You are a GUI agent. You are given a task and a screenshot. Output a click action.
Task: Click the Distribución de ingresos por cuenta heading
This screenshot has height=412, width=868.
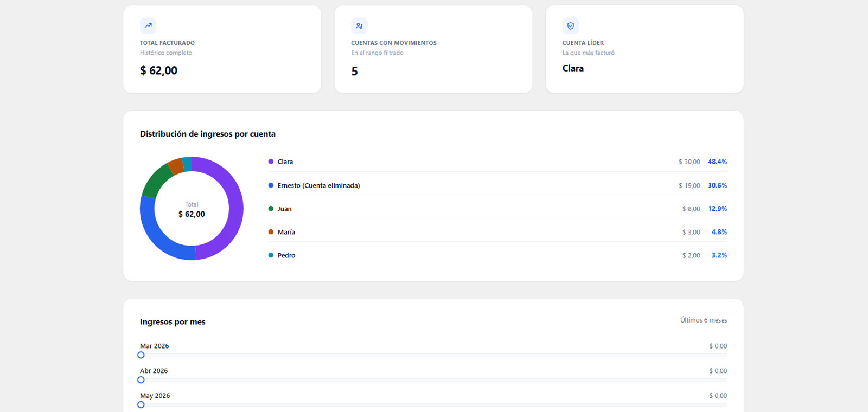208,134
